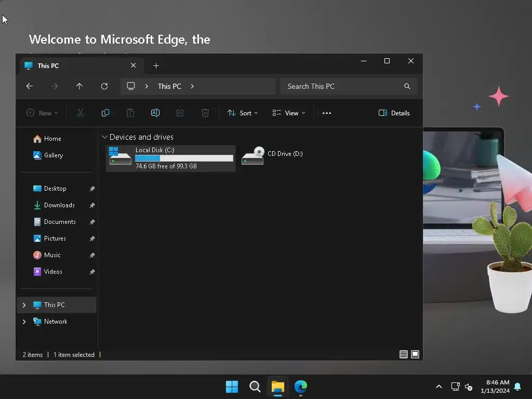Click the Copy icon in toolbar
The height and width of the screenshot is (399, 532).
coord(105,113)
